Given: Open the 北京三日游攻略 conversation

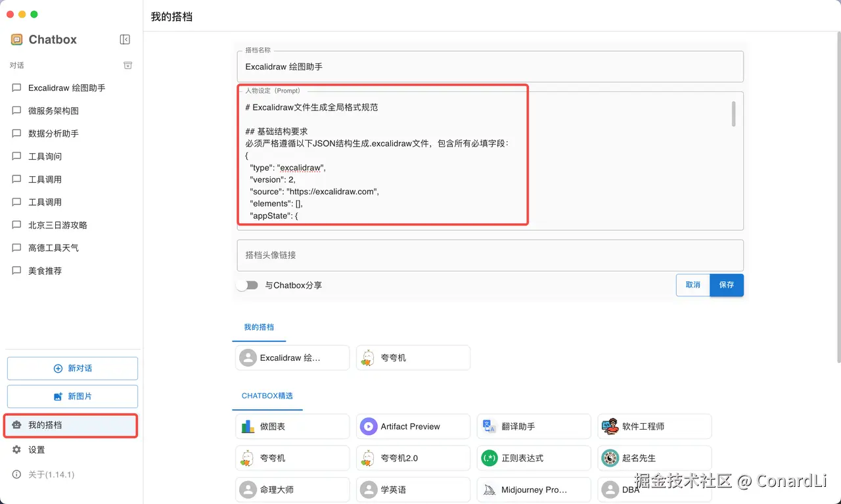Looking at the screenshot, I should [x=71, y=225].
